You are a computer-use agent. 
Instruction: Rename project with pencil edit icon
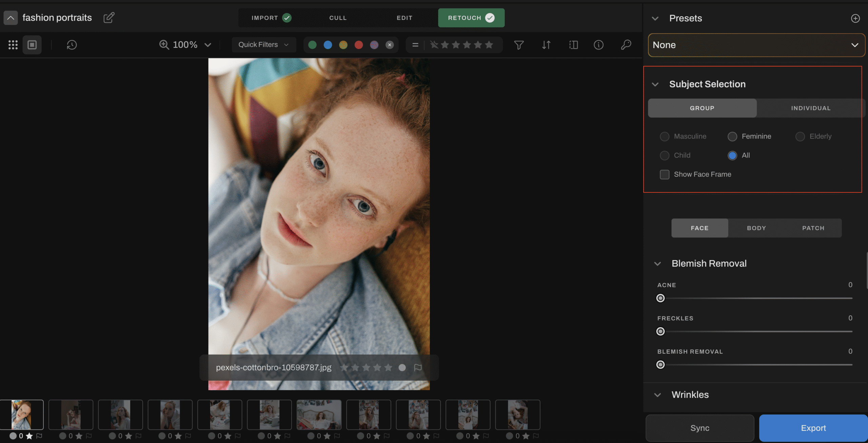pyautogui.click(x=109, y=18)
